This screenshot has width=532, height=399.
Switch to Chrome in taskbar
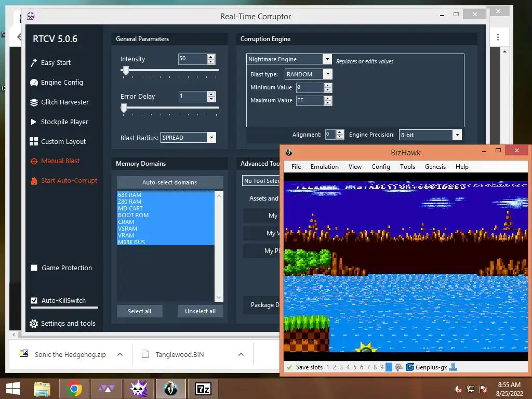74,389
